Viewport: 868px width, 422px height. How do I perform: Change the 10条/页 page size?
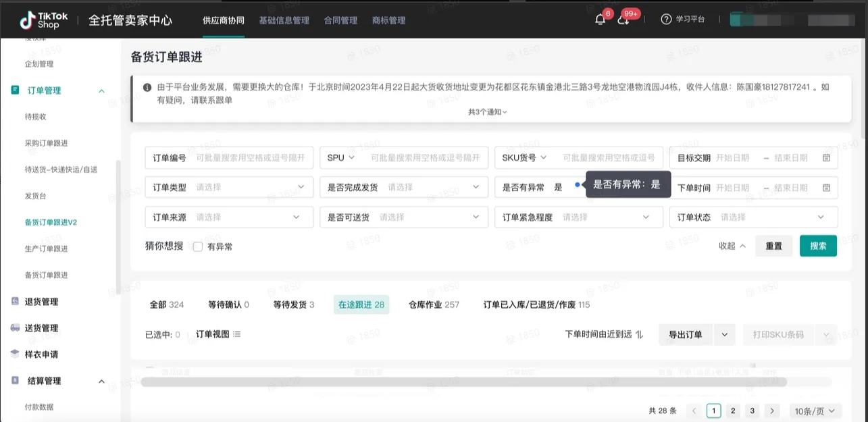click(x=815, y=411)
